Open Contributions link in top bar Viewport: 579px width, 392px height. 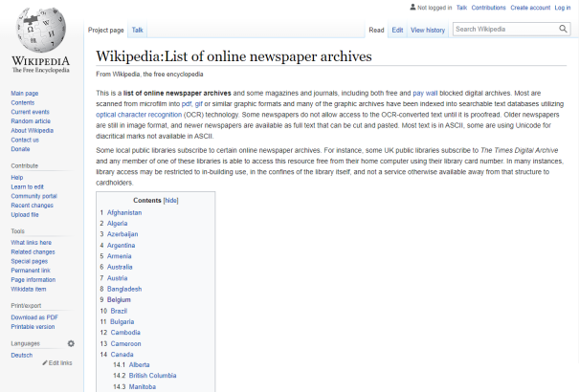point(488,8)
